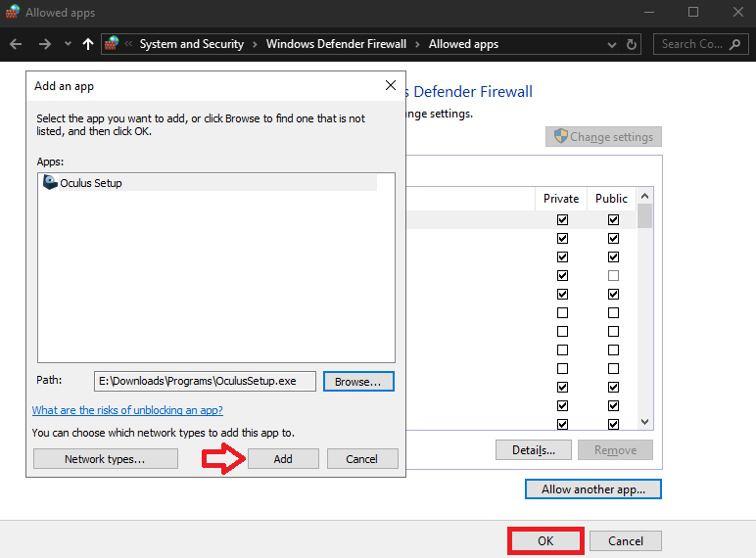This screenshot has width=756, height=558.
Task: Click the allowed apps scrollbar thumb
Action: [x=644, y=215]
